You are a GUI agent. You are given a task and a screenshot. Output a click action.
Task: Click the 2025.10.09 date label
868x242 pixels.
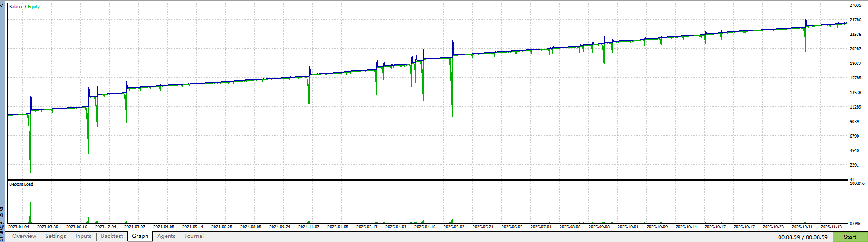[x=657, y=227]
